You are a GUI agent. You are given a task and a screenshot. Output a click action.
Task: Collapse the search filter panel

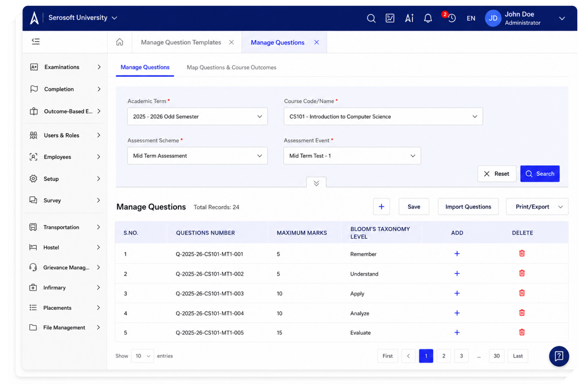pyautogui.click(x=316, y=183)
